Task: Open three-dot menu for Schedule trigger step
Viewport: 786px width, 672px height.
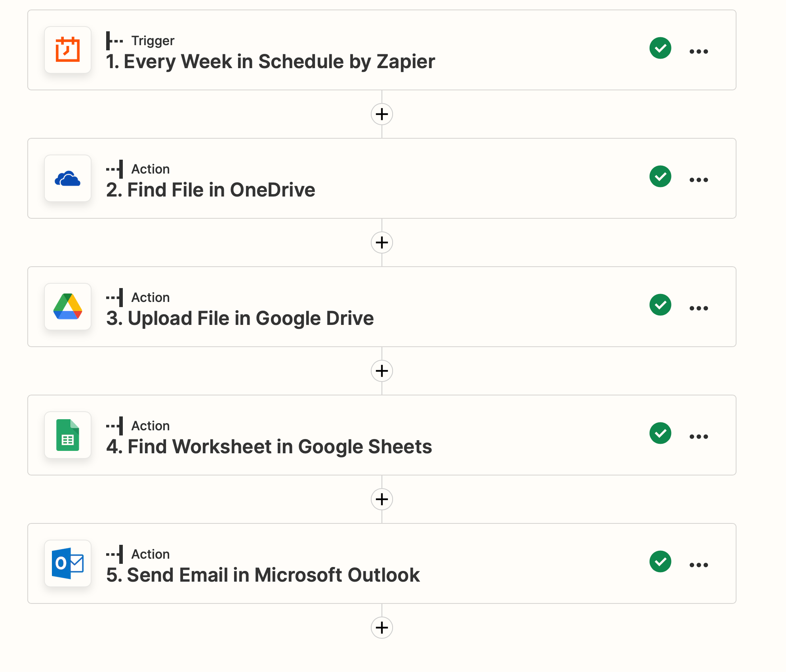Action: (x=699, y=52)
